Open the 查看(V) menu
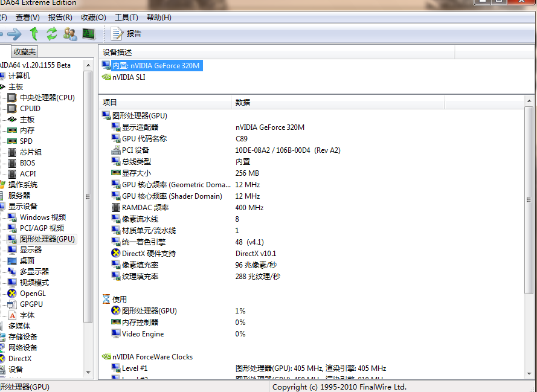 pyautogui.click(x=27, y=18)
